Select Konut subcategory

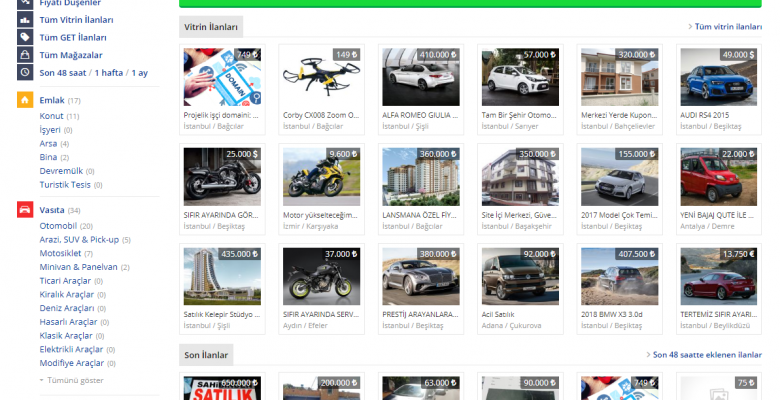click(x=52, y=116)
